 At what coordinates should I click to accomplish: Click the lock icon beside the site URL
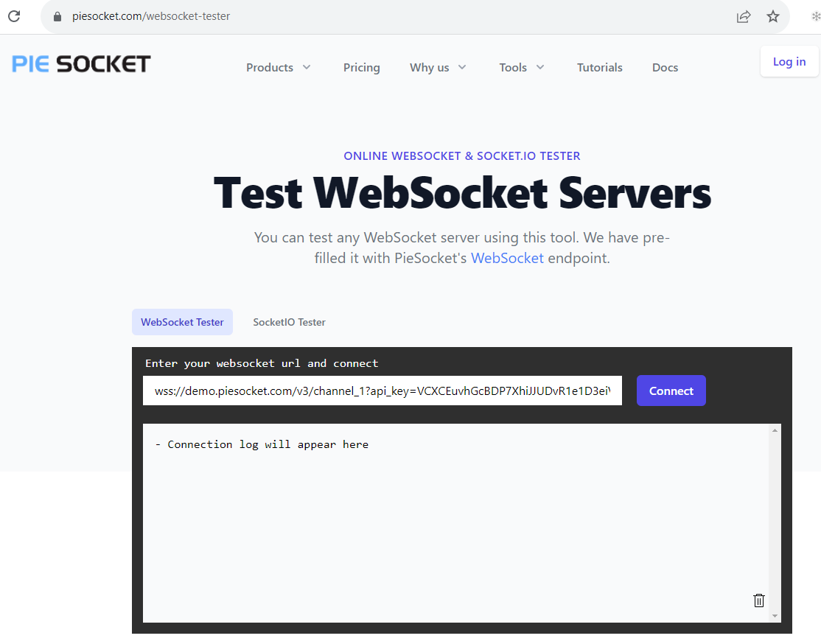point(57,16)
